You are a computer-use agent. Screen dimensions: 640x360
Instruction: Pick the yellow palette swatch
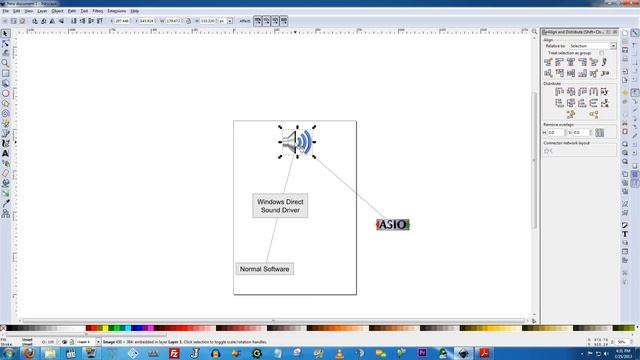coord(105,328)
